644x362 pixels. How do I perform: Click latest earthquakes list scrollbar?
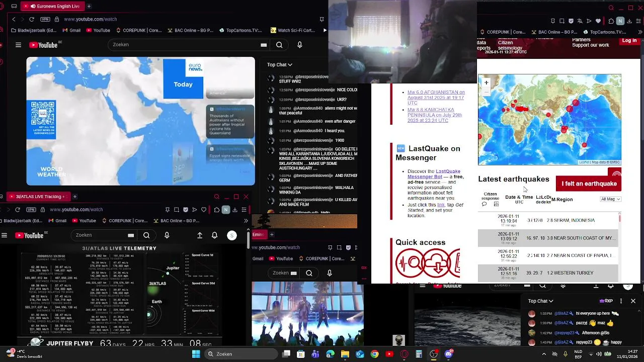point(620,218)
